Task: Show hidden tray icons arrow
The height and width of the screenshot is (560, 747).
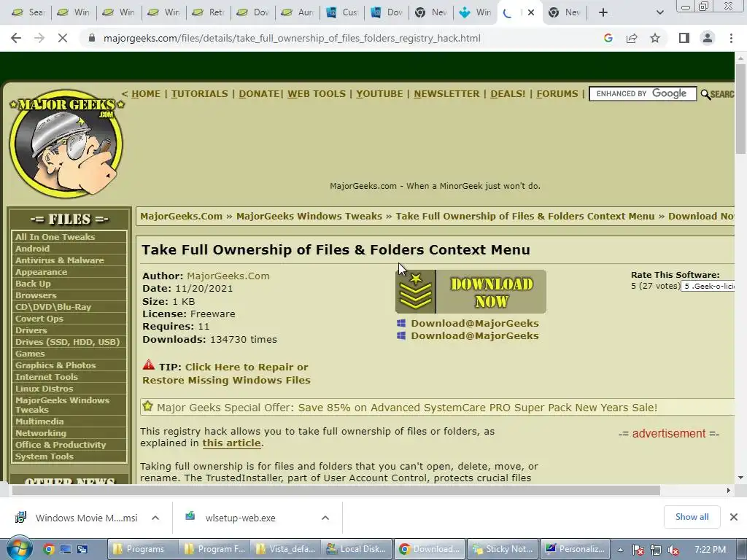Action: (620, 550)
